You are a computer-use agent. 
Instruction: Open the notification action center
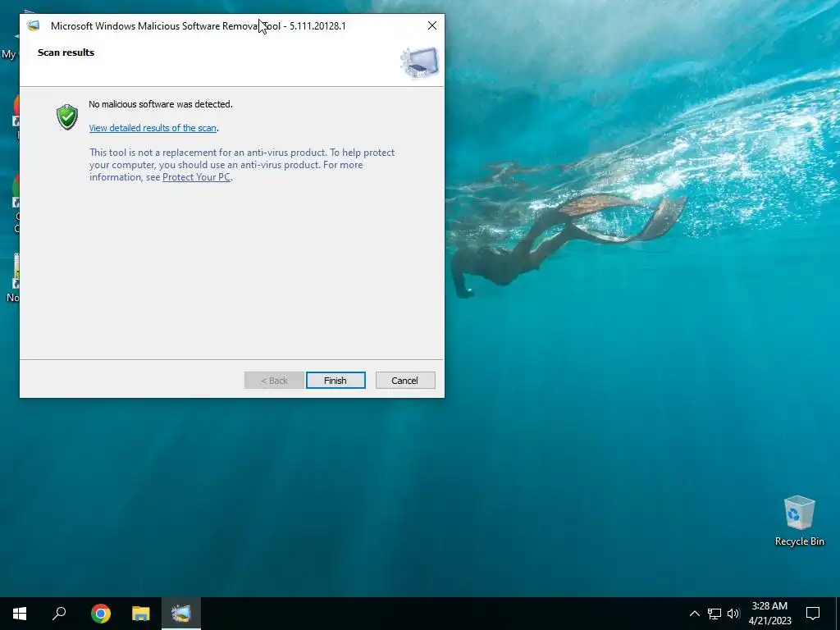813,614
